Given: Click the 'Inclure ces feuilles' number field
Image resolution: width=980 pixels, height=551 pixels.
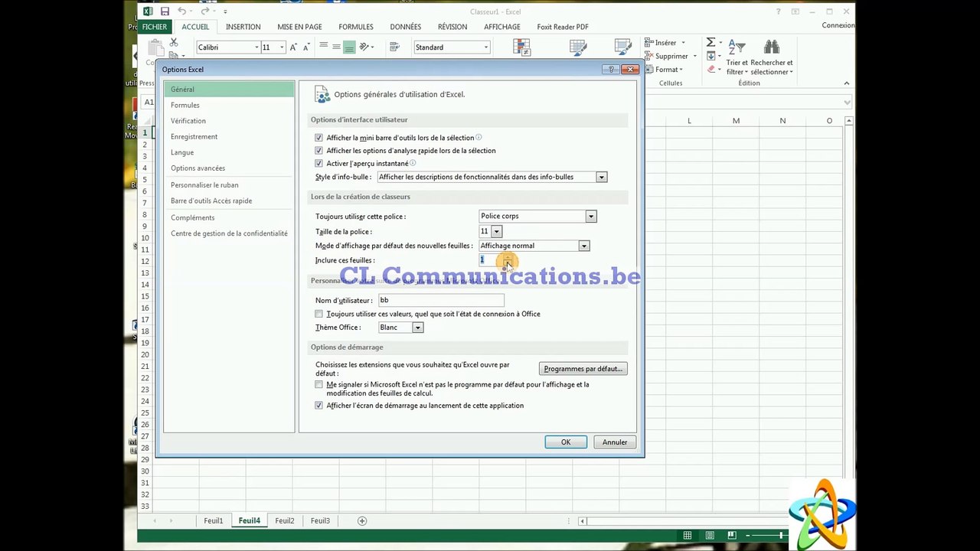Looking at the screenshot, I should pos(491,260).
